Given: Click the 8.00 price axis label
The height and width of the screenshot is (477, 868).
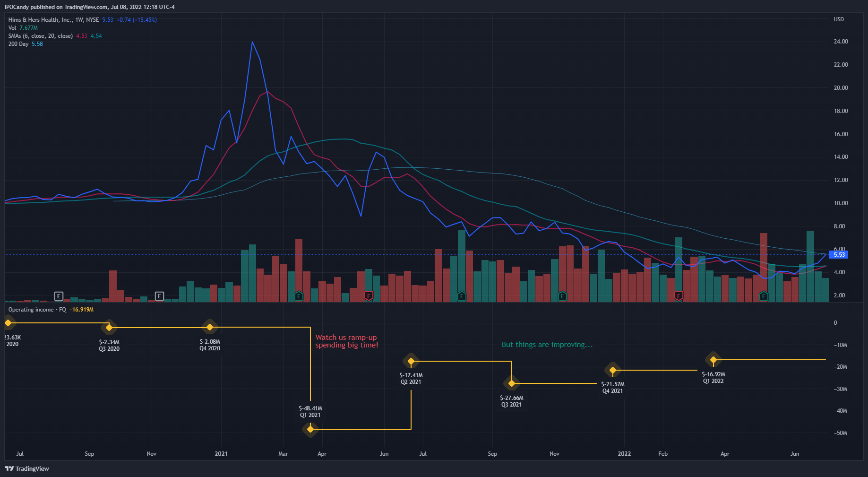Looking at the screenshot, I should 840,226.
